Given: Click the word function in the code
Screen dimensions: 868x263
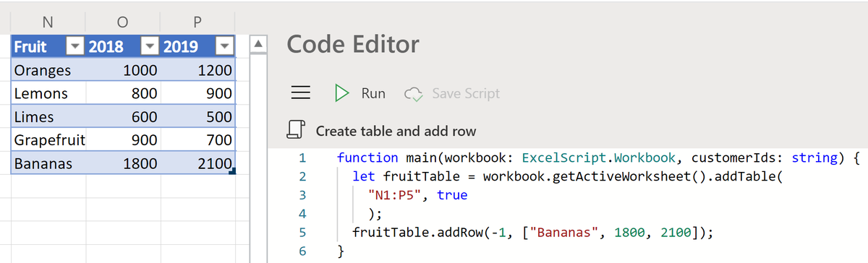Looking at the screenshot, I should coord(367,158).
